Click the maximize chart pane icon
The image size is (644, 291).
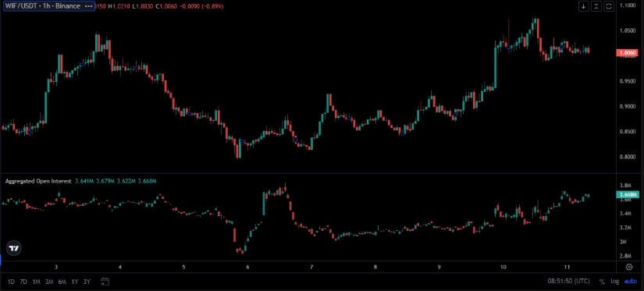coord(610,6)
